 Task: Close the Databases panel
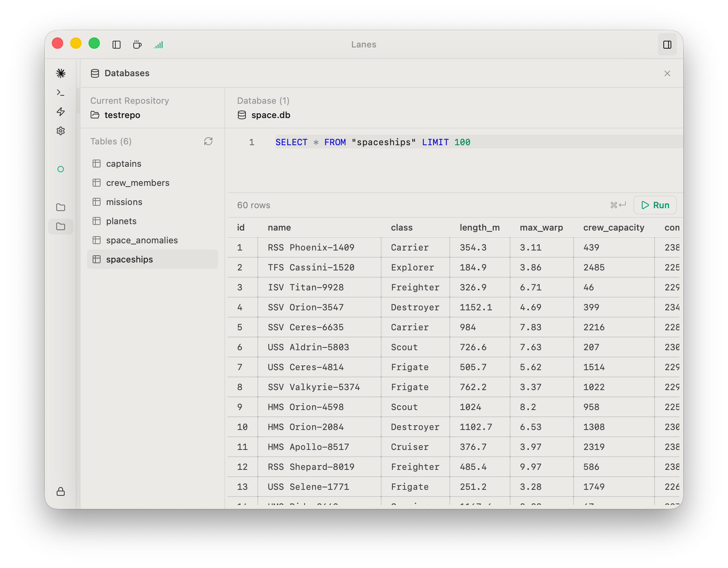[x=667, y=73]
